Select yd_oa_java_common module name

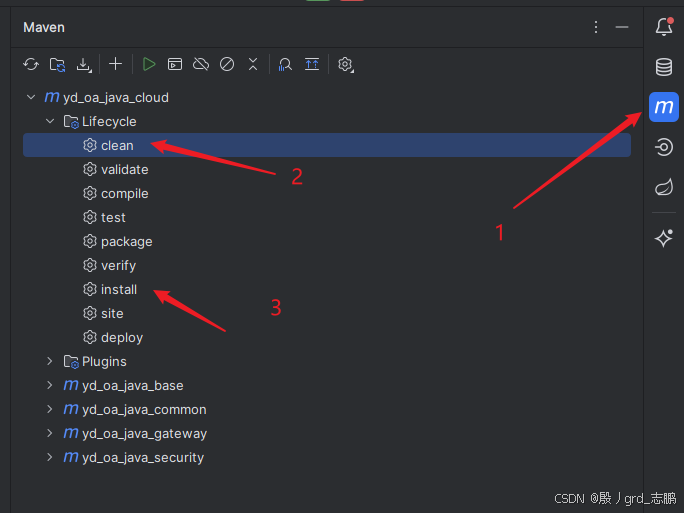pyautogui.click(x=144, y=410)
